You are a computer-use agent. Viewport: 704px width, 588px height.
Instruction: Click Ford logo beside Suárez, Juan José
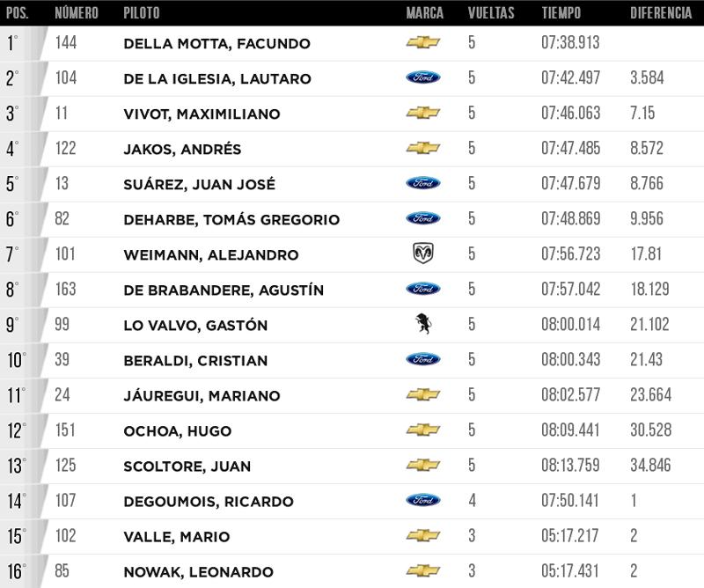point(423,183)
